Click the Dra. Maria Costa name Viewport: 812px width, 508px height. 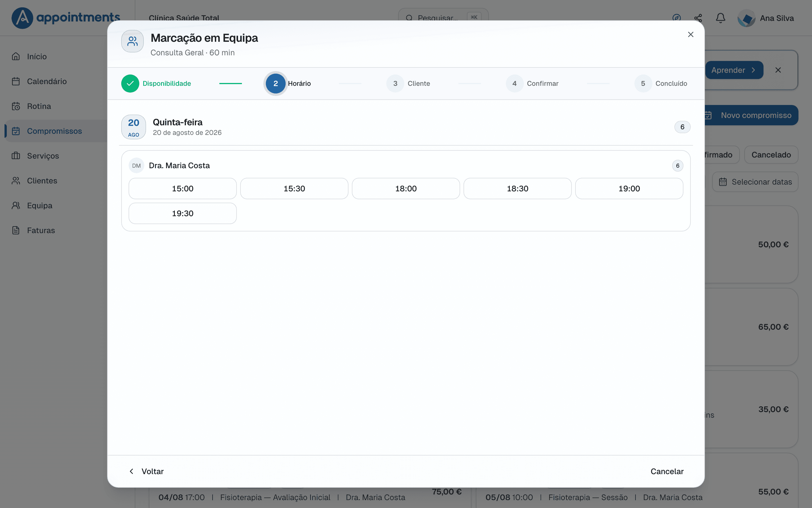(x=179, y=166)
